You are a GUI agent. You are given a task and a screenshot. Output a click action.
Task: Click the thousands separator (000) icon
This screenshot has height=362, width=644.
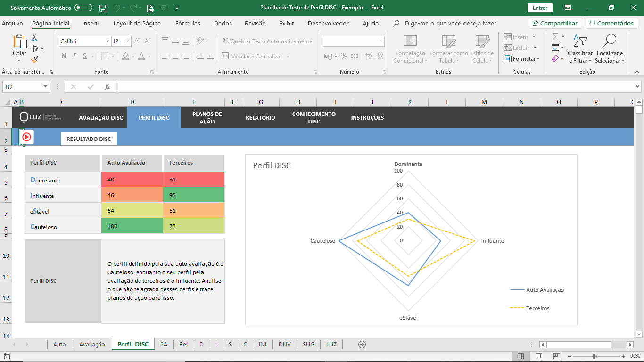tap(355, 56)
